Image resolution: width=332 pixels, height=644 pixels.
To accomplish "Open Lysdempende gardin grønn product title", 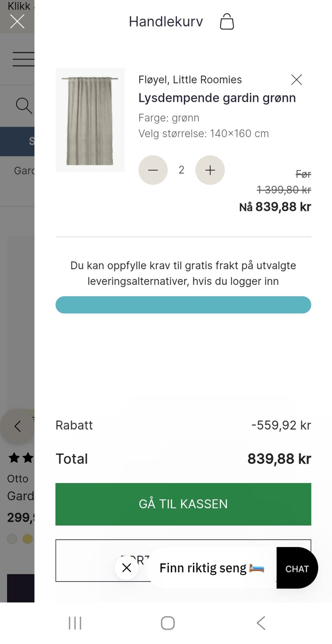I will (217, 98).
